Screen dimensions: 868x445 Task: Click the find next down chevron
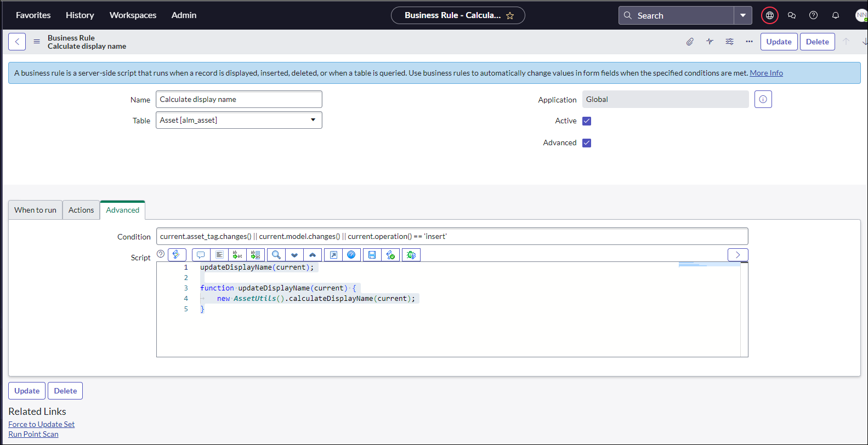[x=294, y=255]
